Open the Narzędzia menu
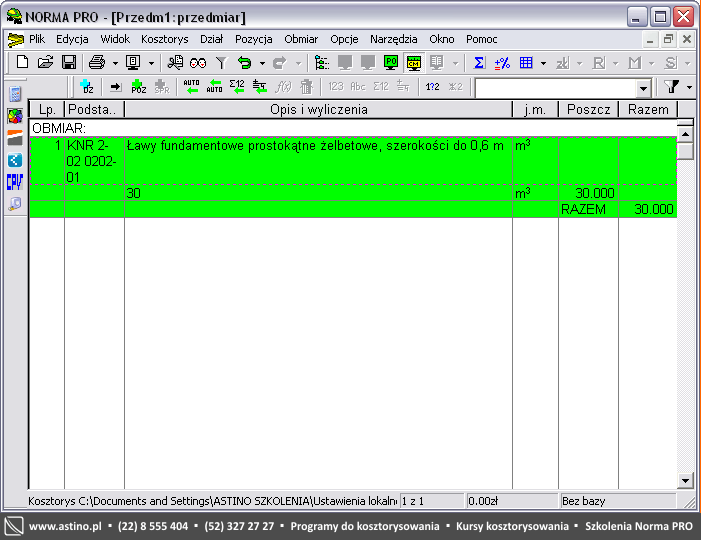This screenshot has width=701, height=540. click(393, 39)
